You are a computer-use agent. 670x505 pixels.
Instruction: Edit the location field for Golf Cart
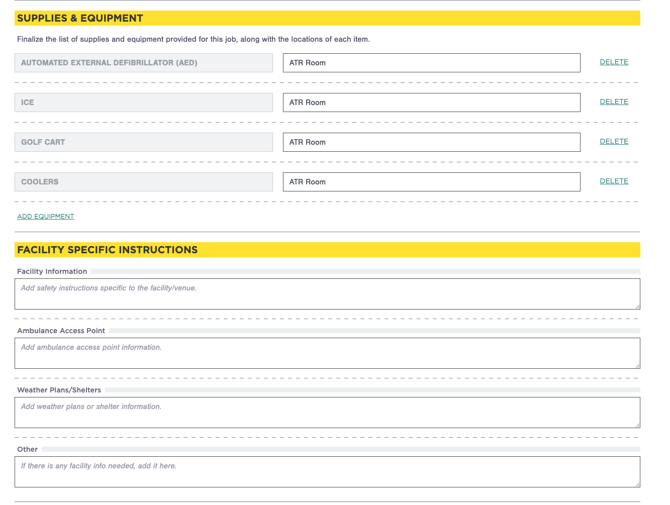click(431, 142)
